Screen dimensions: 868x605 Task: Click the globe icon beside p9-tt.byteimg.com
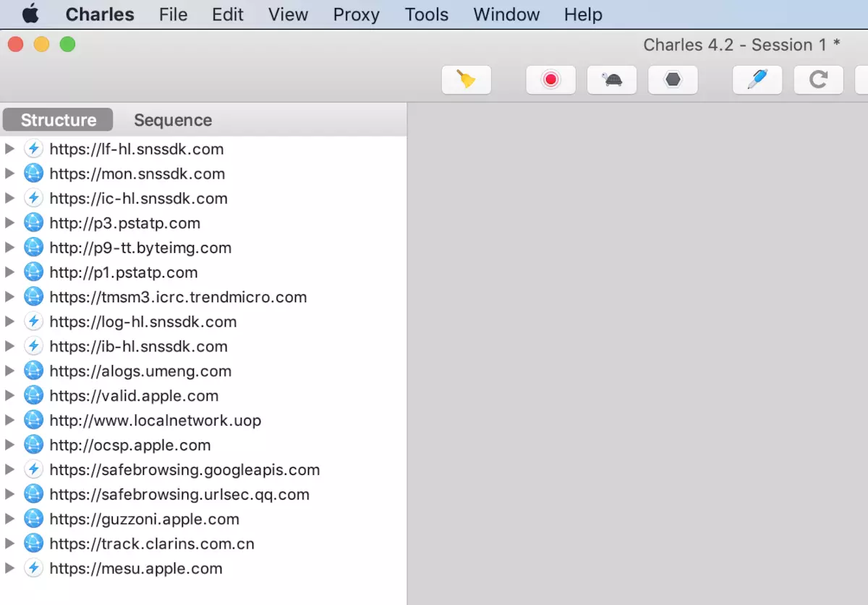33,248
